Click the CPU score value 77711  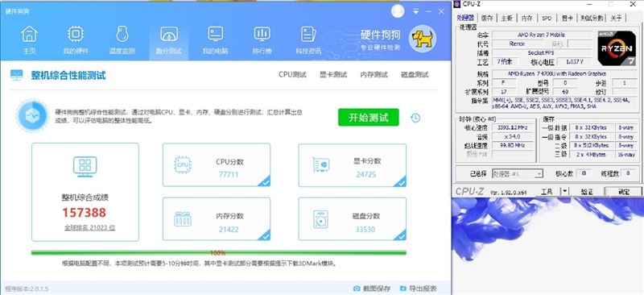pyautogui.click(x=229, y=174)
